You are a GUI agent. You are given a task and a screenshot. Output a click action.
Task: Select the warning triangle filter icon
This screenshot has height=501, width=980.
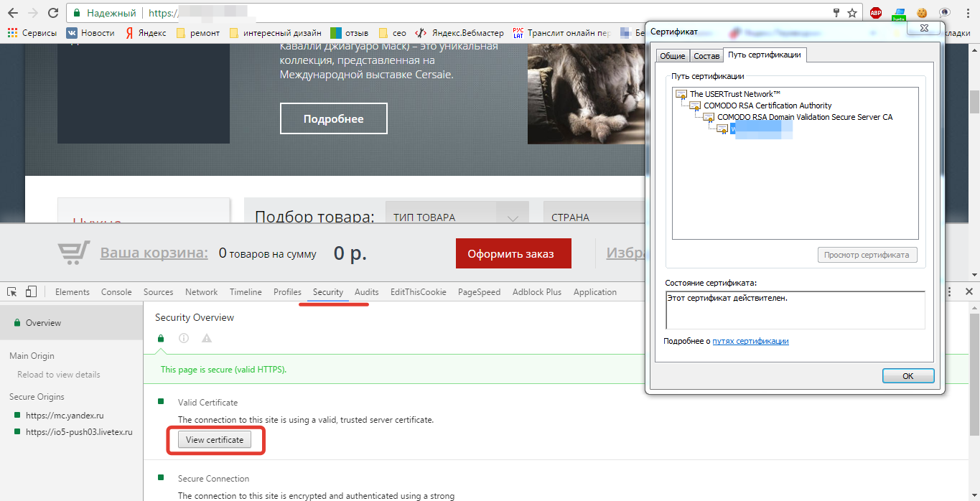point(207,339)
